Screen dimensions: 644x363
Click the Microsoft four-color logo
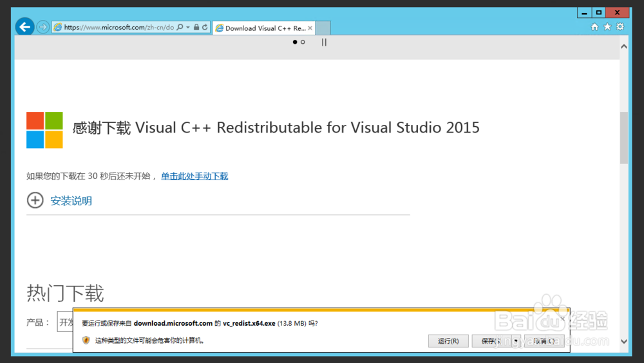point(44,130)
